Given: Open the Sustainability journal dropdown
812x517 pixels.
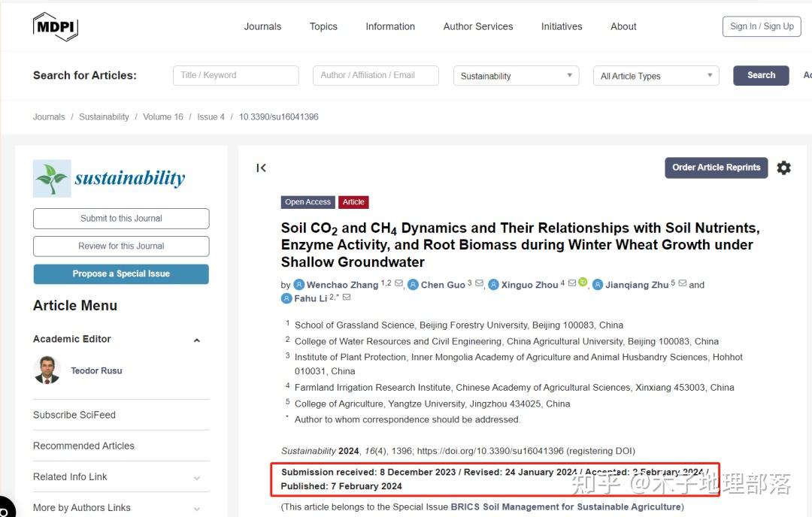Looking at the screenshot, I should [516, 76].
